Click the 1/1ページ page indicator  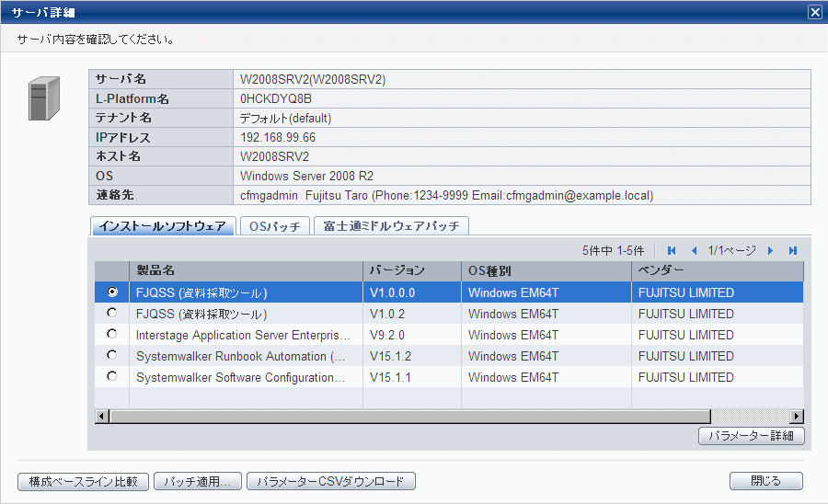click(732, 251)
